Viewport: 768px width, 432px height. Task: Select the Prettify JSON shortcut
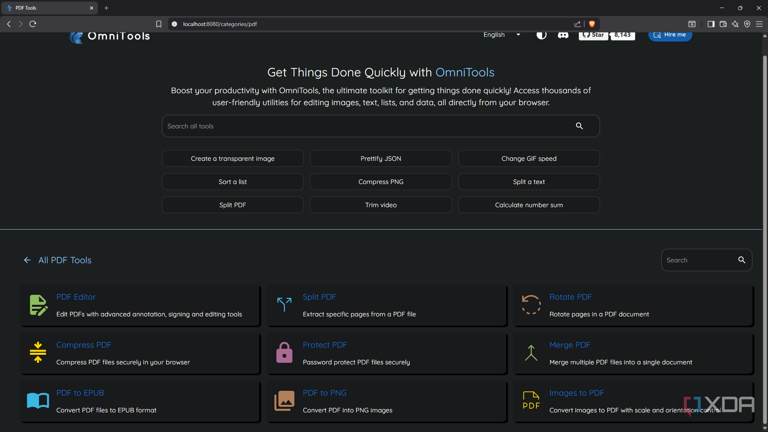point(381,159)
